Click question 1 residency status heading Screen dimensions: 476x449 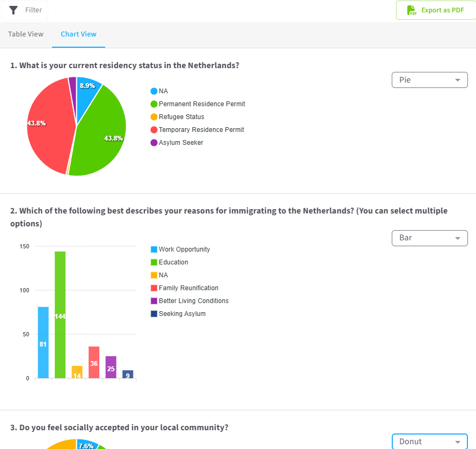pyautogui.click(x=125, y=65)
